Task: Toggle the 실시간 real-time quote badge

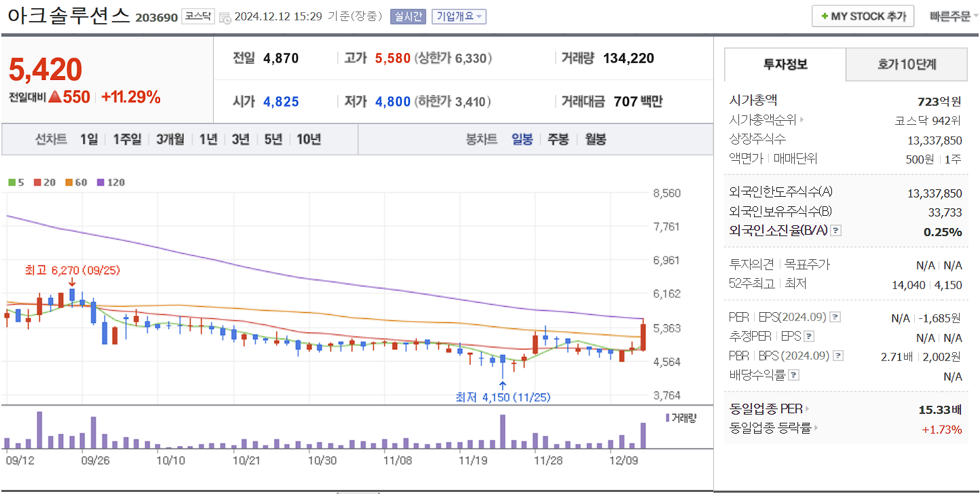Action: coord(408,16)
